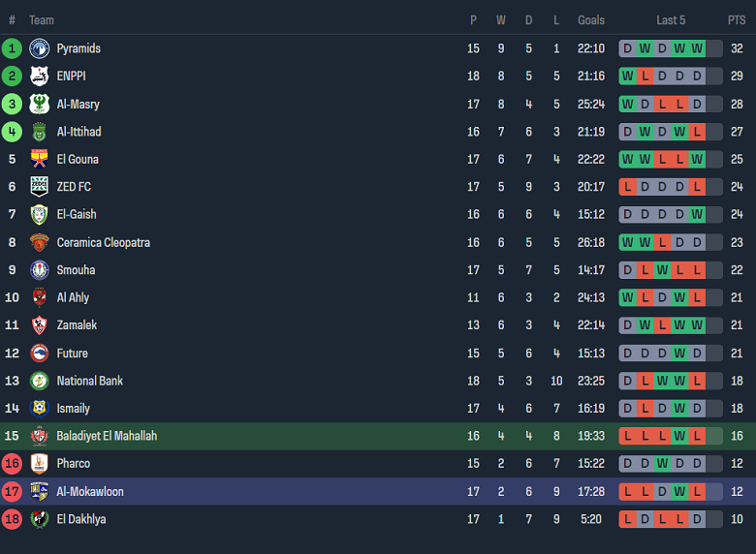The image size is (756, 554).
Task: Click the red position 18 badge
Action: 12,520
